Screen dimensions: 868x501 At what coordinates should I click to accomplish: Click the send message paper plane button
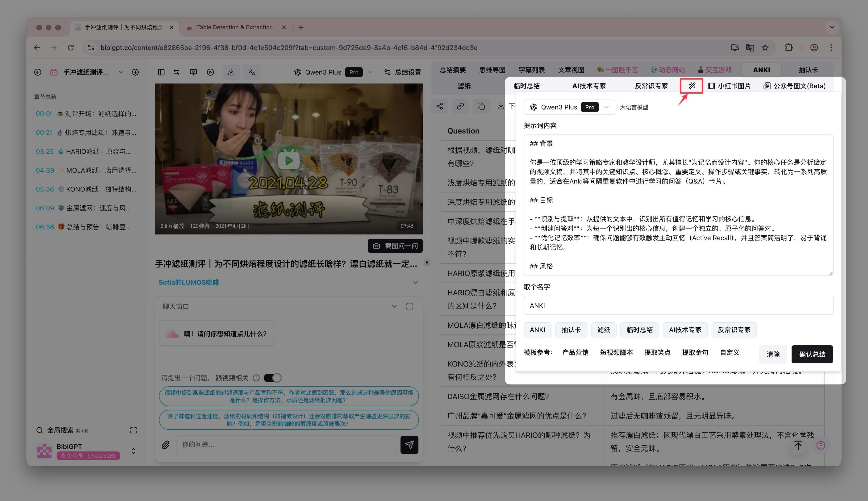pyautogui.click(x=409, y=445)
